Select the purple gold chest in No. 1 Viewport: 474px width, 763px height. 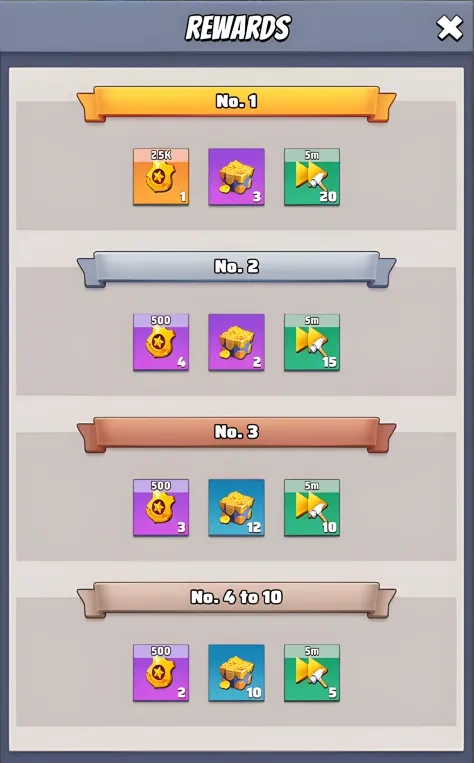[x=237, y=177]
